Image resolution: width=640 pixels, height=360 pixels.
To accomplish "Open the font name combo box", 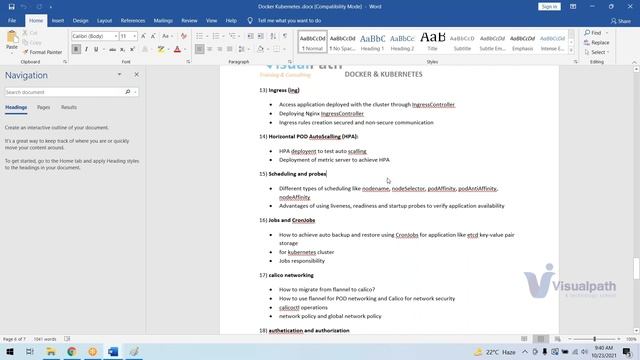I will pyautogui.click(x=95, y=36).
